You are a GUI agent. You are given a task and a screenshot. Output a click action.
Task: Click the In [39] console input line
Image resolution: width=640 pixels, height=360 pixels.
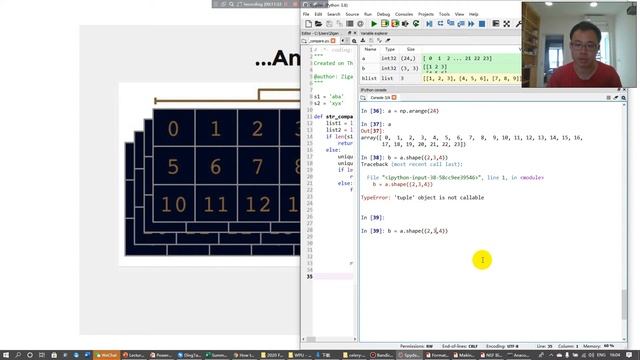(404, 231)
